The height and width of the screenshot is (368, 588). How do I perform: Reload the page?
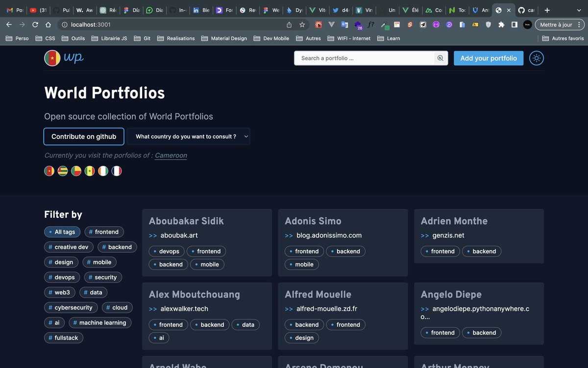pyautogui.click(x=35, y=25)
